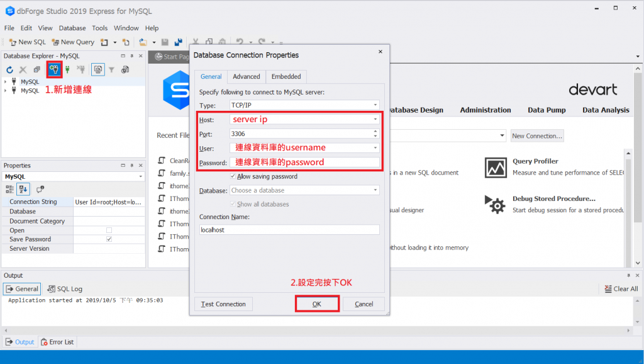
Task: Click the Open File folder icon
Action: pos(143,42)
